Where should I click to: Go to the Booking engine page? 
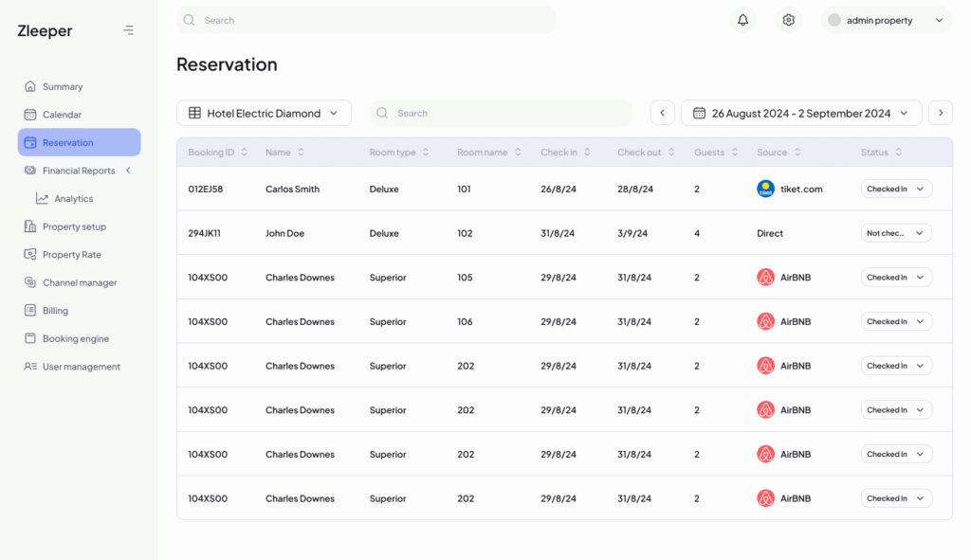point(75,338)
